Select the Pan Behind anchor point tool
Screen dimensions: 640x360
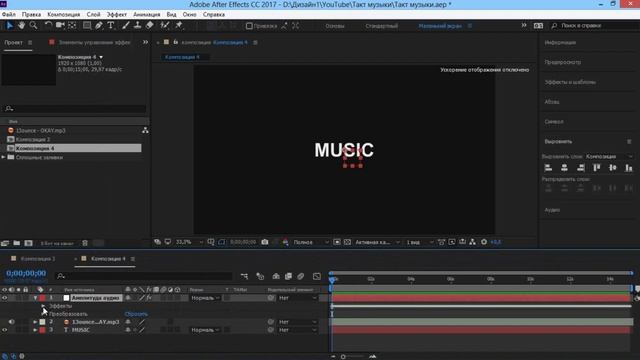pyautogui.click(x=72, y=25)
